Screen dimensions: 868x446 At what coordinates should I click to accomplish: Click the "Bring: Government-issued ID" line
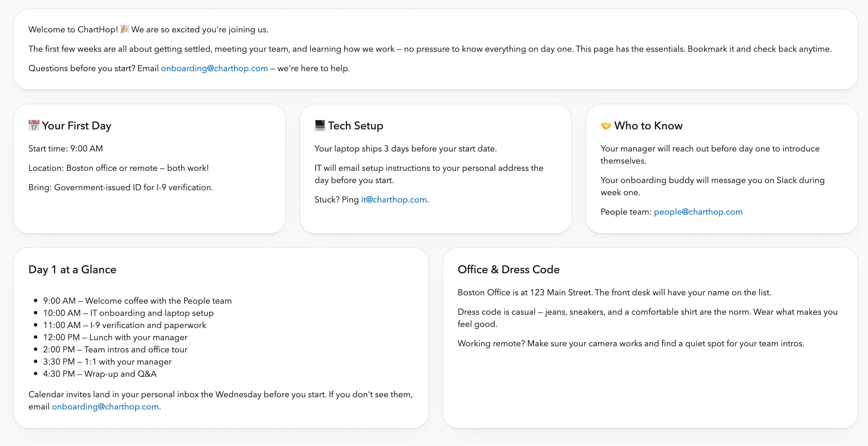(121, 187)
